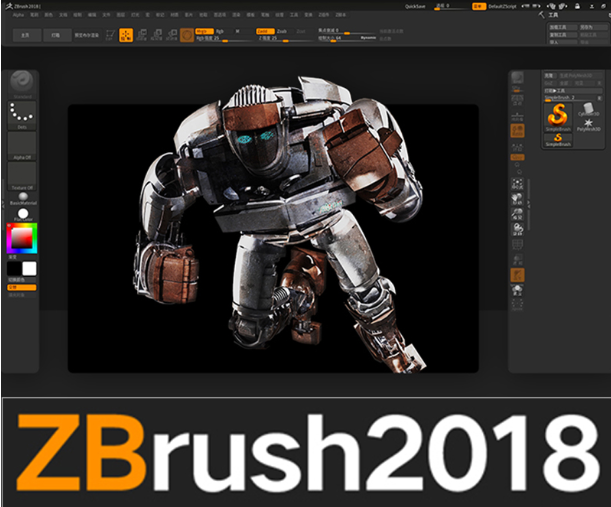Image resolution: width=611 pixels, height=507 pixels.
Task: Select the Move transform icon in top toolbar
Action: pyautogui.click(x=141, y=35)
